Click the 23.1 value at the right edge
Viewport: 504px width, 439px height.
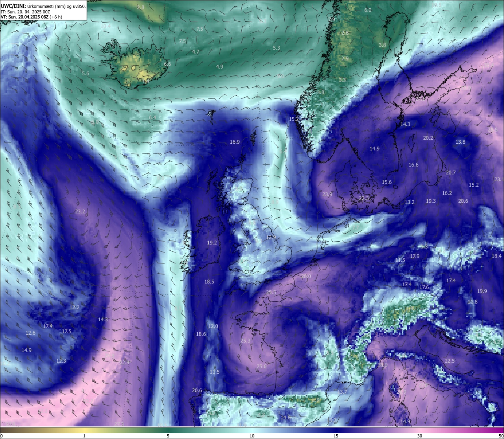coord(499,179)
